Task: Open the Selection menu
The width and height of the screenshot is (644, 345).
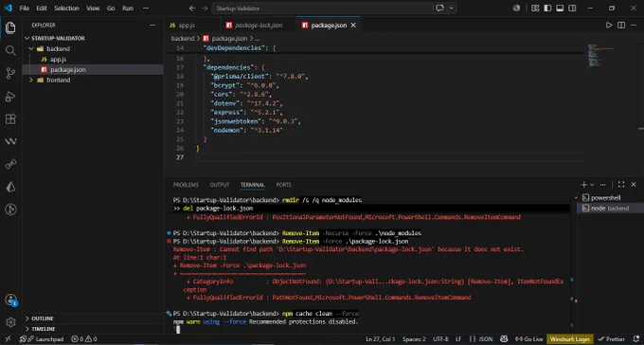Action: pyautogui.click(x=66, y=9)
